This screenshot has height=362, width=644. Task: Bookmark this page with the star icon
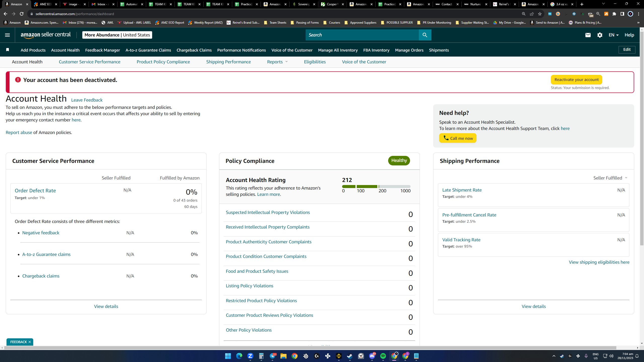(540, 14)
